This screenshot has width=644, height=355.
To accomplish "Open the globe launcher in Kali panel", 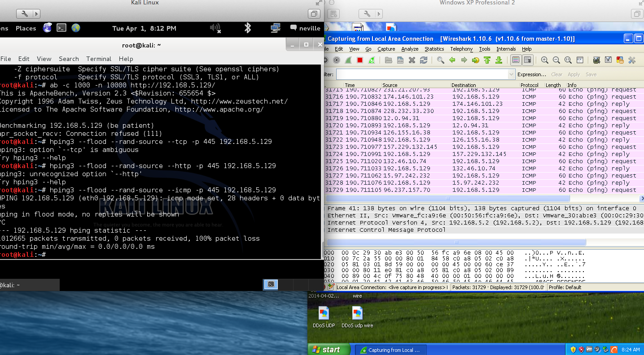I will click(x=76, y=28).
